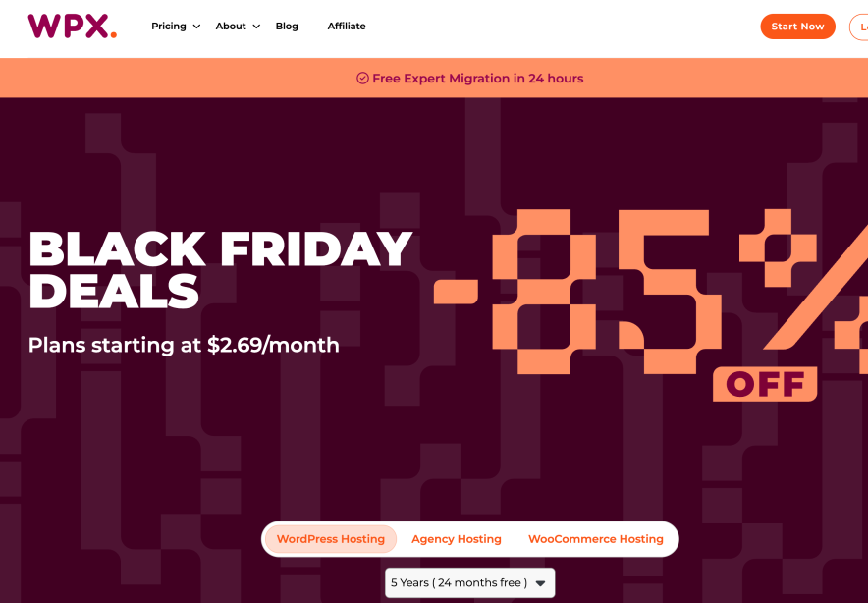Select the WordPress Hosting tab

331,539
